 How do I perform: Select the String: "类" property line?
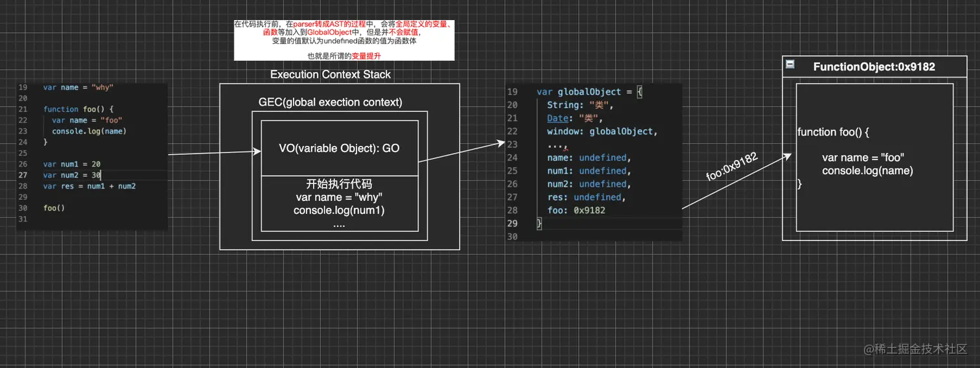pyautogui.click(x=580, y=105)
